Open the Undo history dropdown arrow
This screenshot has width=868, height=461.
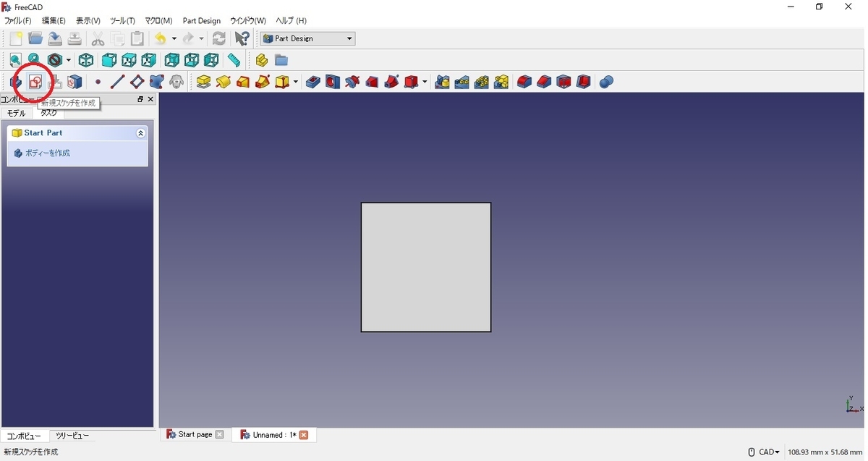(x=174, y=38)
